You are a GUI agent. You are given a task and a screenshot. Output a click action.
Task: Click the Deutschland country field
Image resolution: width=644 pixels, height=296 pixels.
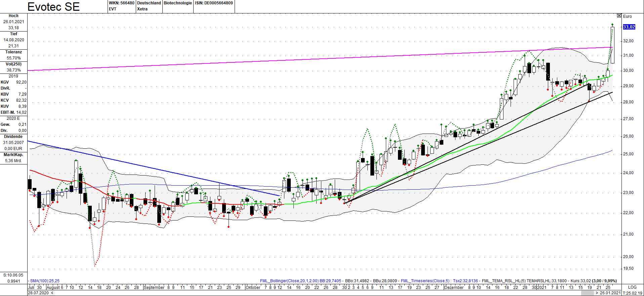coord(149,3)
